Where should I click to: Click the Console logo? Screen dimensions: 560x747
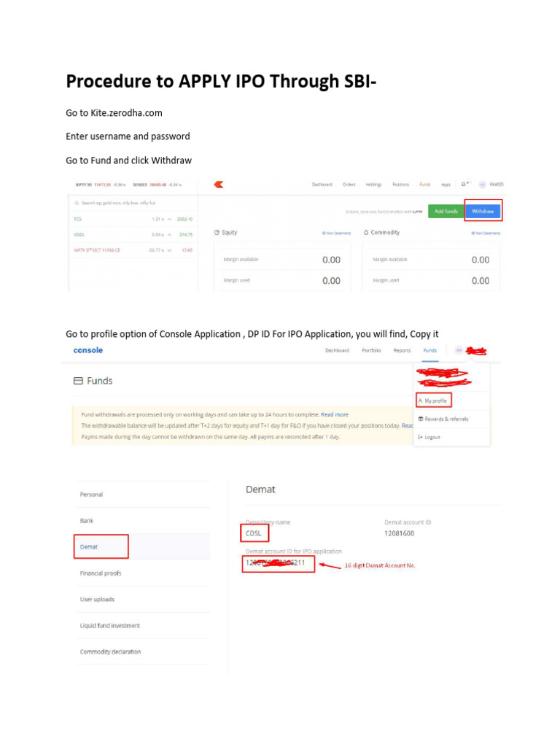click(x=88, y=350)
